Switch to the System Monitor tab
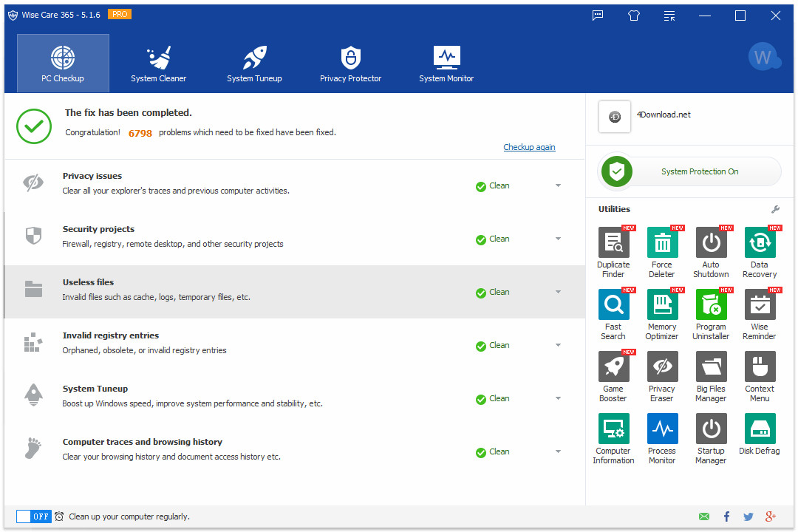The image size is (798, 532). pyautogui.click(x=446, y=64)
